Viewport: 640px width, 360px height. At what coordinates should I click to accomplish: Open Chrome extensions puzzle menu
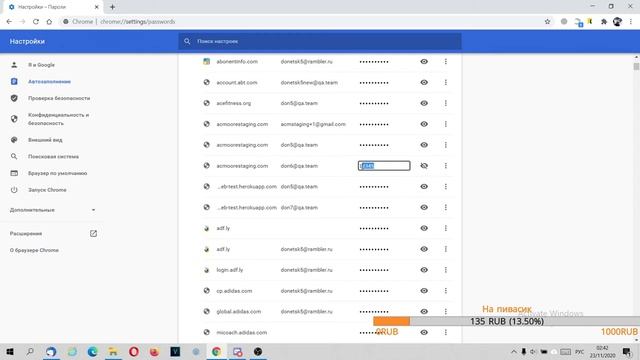coord(604,22)
